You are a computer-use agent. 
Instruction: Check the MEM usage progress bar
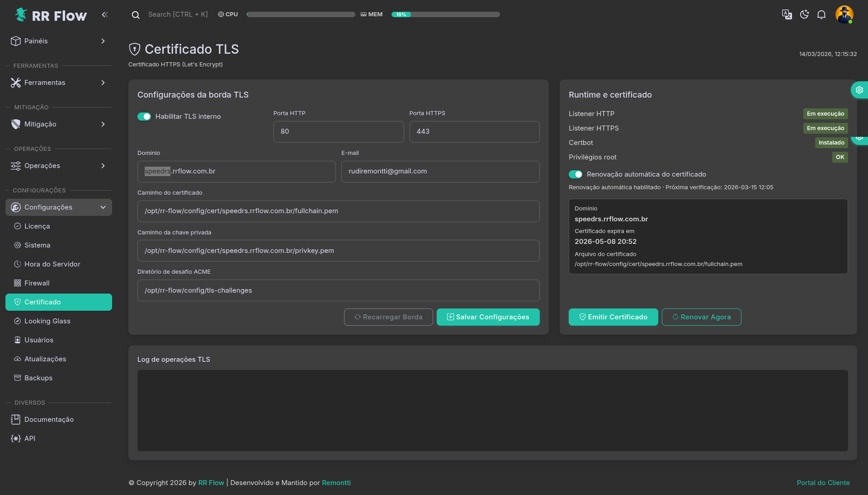coord(445,14)
